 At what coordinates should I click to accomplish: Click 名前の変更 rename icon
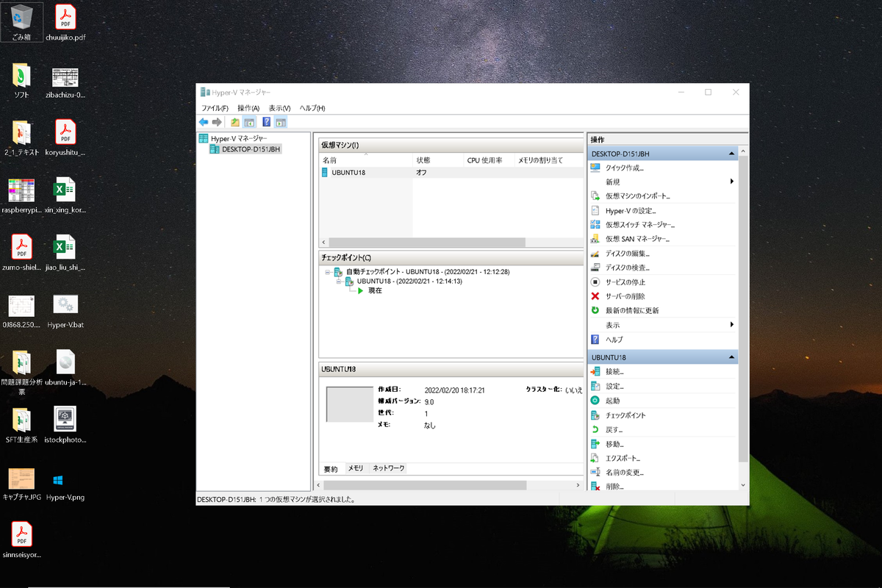595,472
